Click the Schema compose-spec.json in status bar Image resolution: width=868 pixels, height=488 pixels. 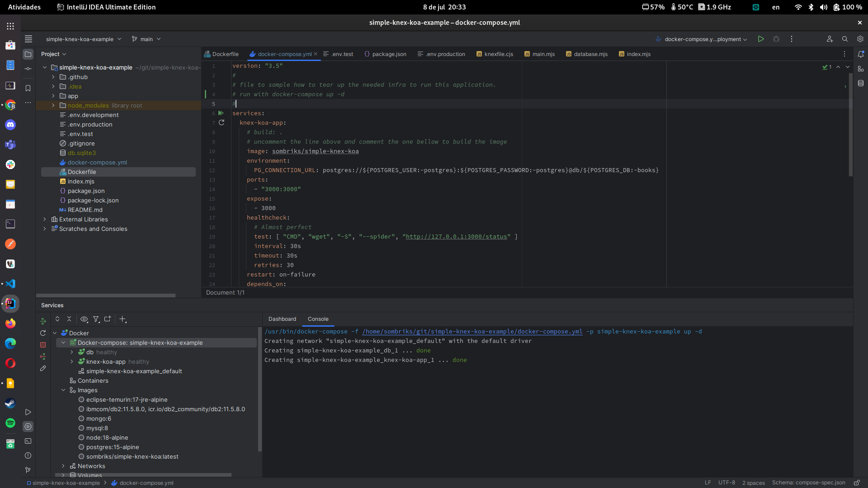809,483
